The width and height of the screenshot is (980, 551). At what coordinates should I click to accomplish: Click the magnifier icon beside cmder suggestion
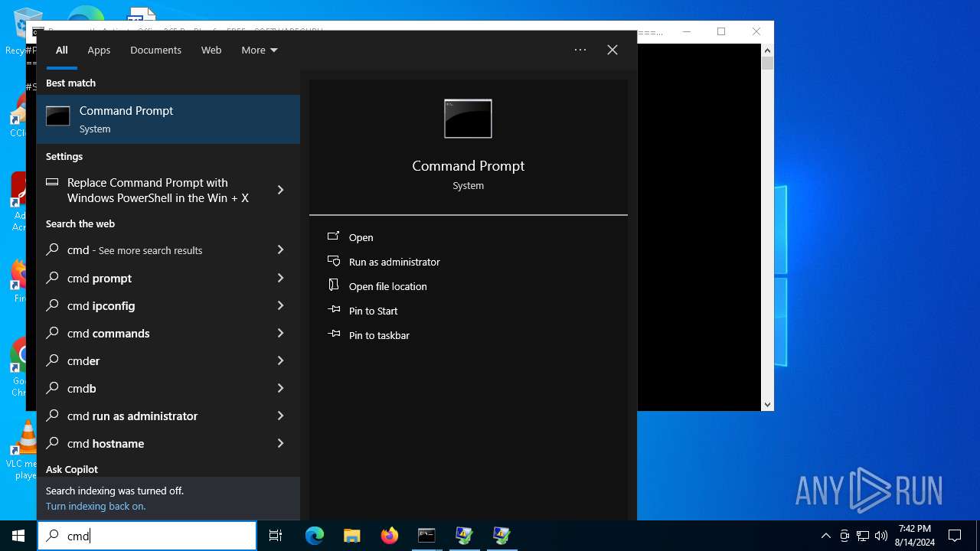click(52, 360)
